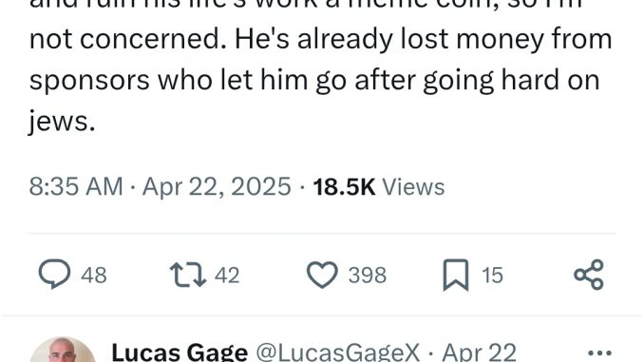The image size is (644, 362).
Task: Select the 15 bookmarks count
Action: 492,275
